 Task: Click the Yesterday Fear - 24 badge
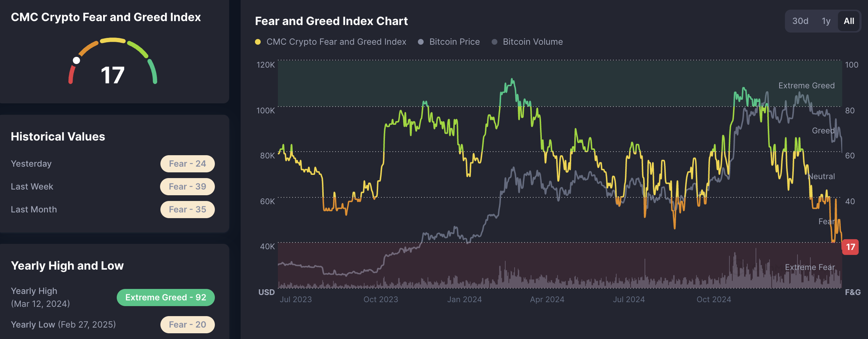pyautogui.click(x=187, y=164)
